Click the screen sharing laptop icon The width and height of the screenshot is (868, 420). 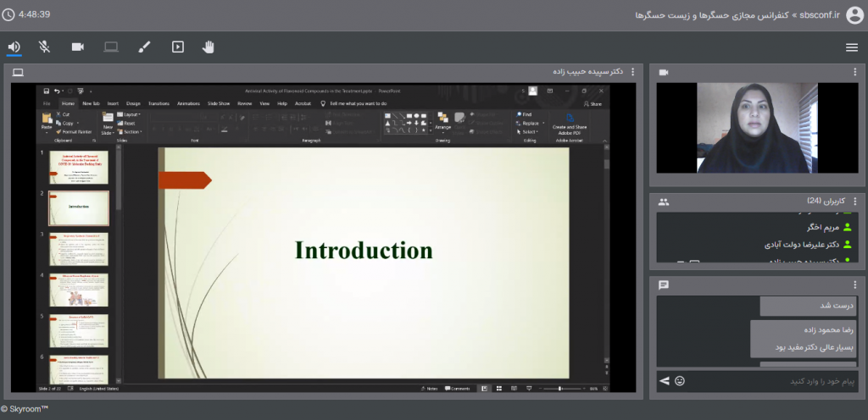click(111, 47)
